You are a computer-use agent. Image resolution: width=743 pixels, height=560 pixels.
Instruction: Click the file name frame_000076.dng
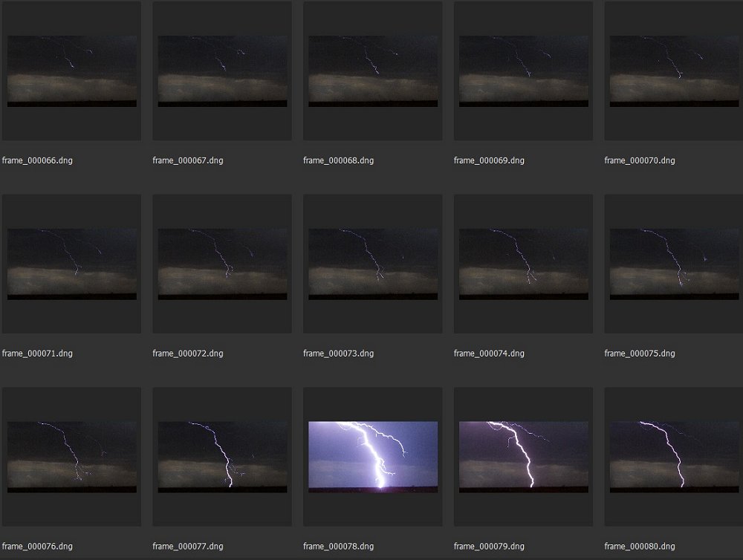[x=37, y=547]
